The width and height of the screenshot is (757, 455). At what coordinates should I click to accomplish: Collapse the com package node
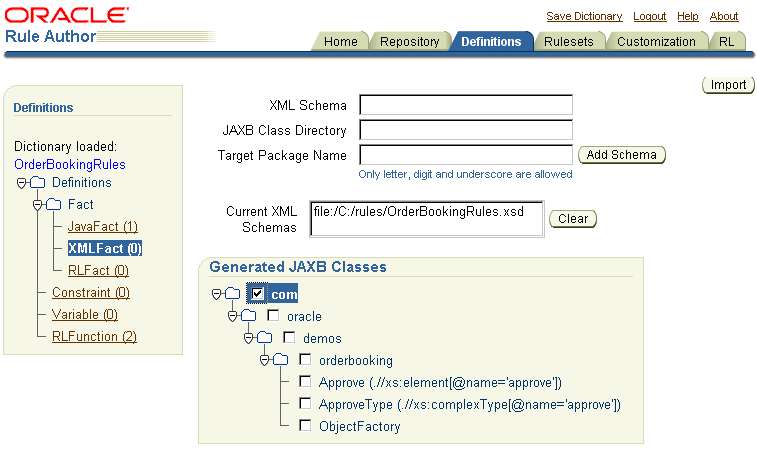(216, 294)
